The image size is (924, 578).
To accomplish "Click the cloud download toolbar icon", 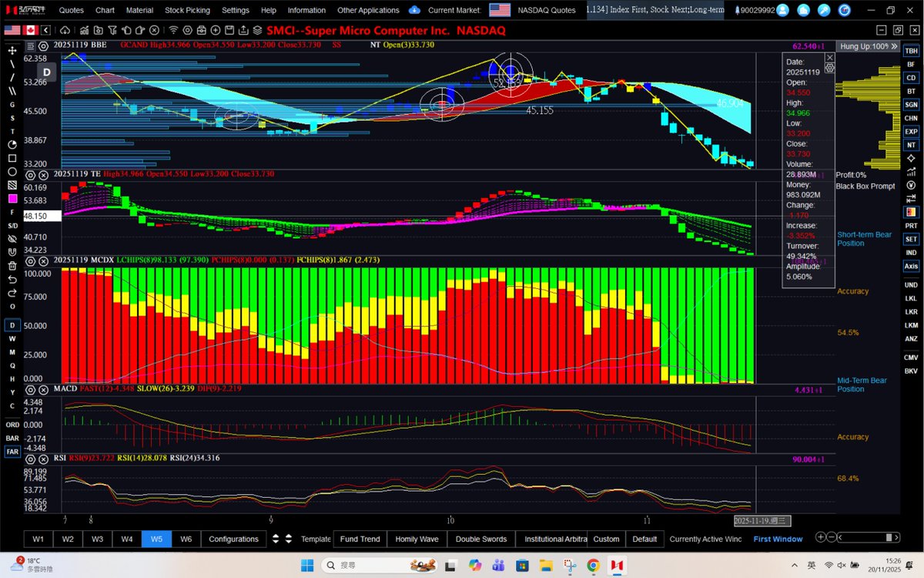I will [x=65, y=30].
